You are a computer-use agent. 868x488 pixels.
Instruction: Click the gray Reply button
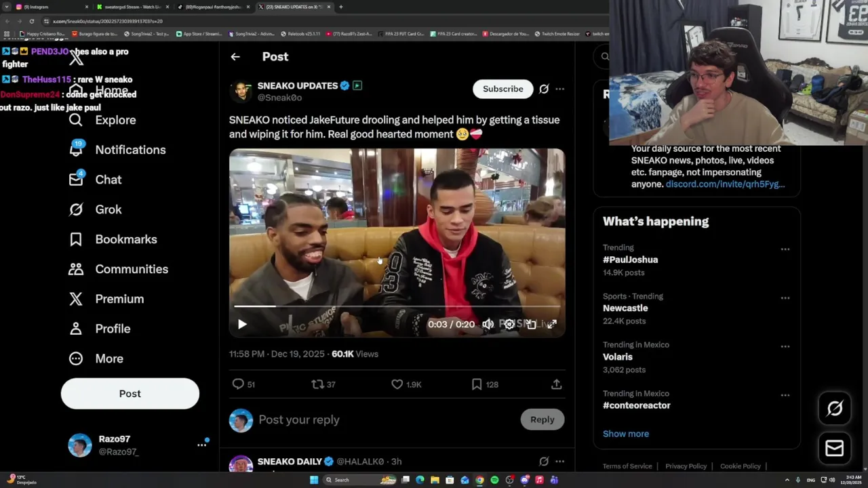[542, 420]
